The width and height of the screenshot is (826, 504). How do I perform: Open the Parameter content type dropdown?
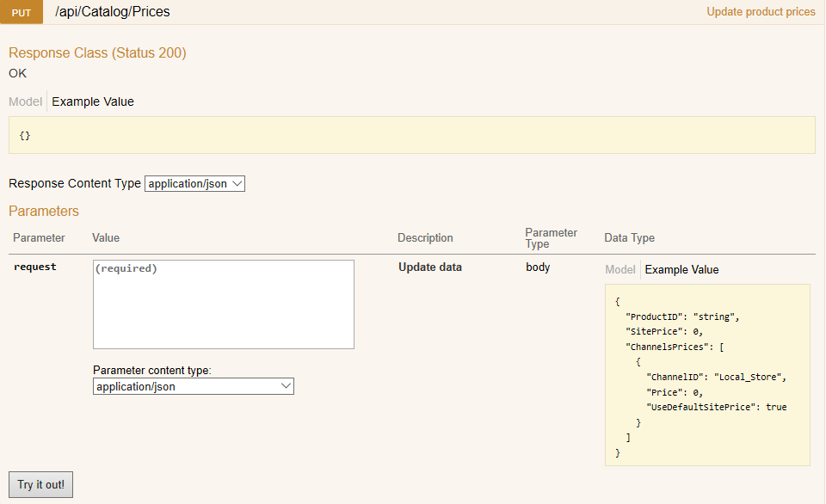pos(194,386)
